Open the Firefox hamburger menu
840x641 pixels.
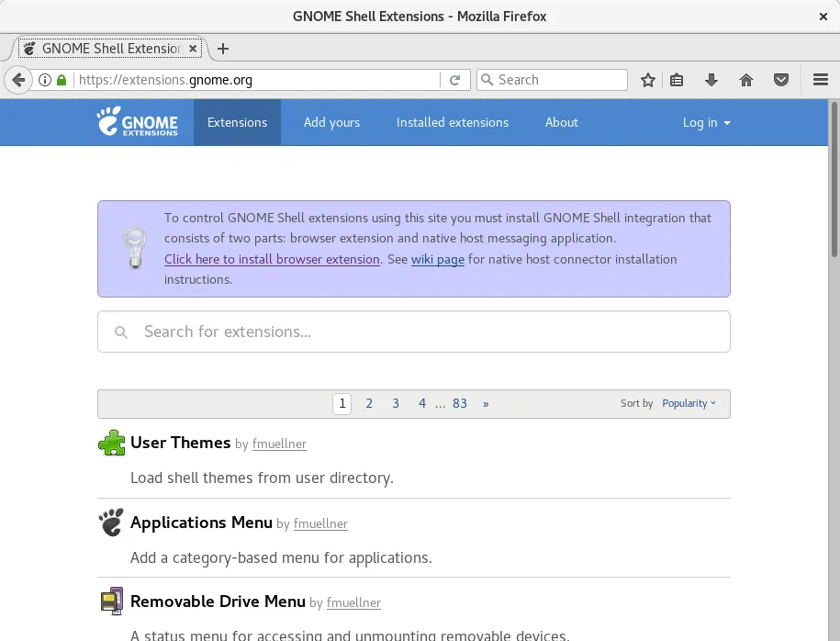pos(820,80)
